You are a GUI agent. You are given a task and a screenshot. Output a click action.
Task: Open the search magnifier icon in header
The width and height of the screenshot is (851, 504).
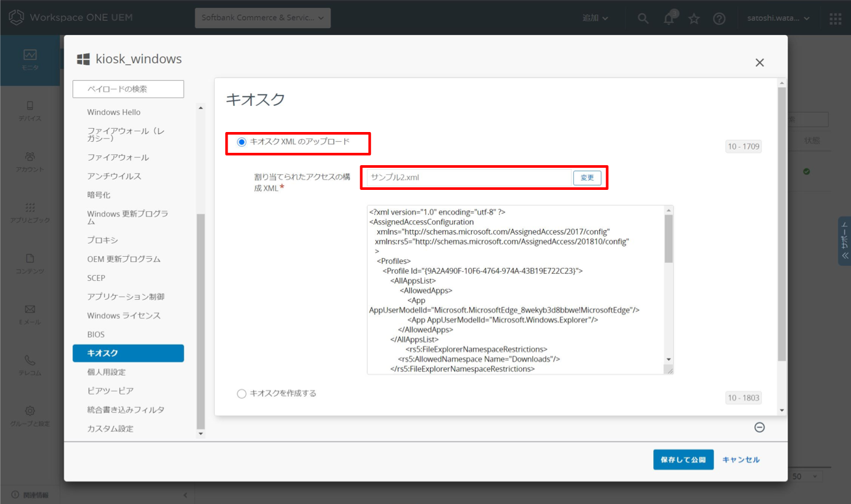(643, 18)
